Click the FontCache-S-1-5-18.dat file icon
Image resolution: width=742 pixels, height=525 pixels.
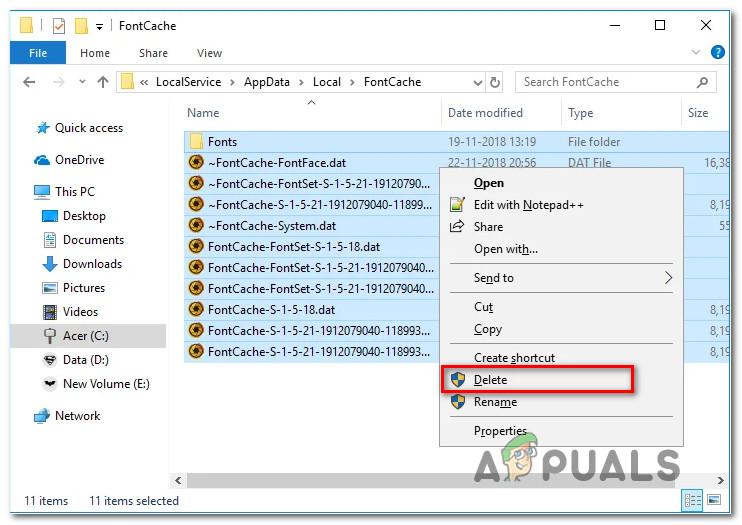tap(196, 309)
